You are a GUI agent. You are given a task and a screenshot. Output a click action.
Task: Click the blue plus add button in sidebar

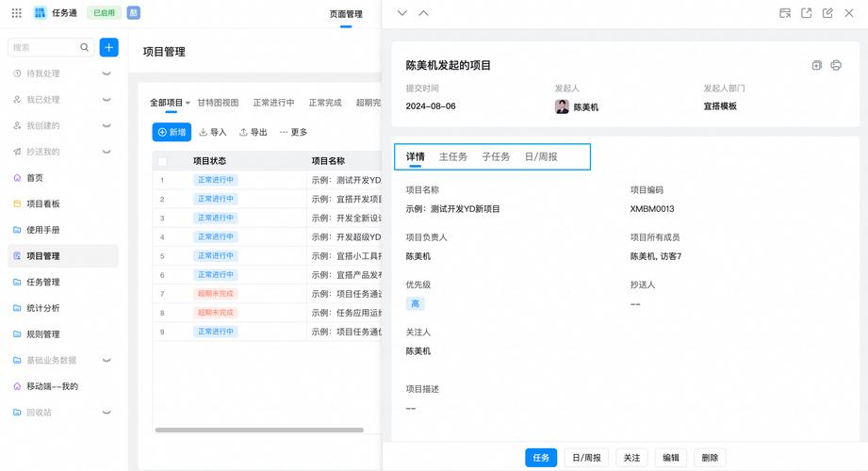[109, 48]
